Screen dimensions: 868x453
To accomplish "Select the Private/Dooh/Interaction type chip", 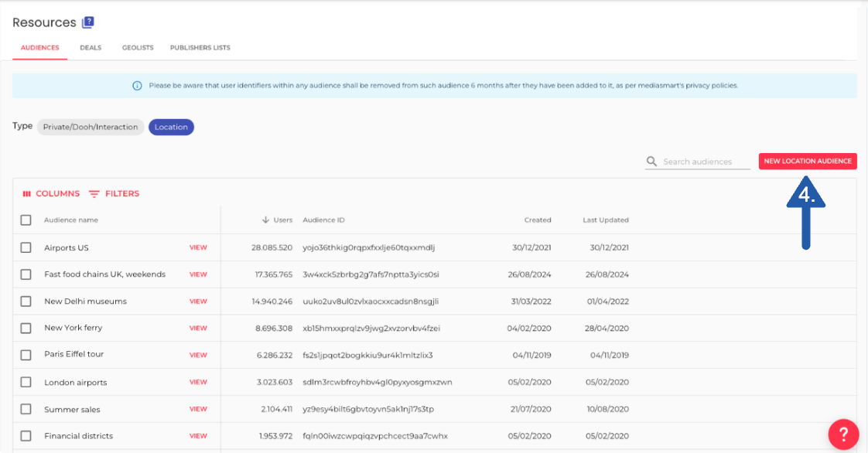I will pos(91,127).
